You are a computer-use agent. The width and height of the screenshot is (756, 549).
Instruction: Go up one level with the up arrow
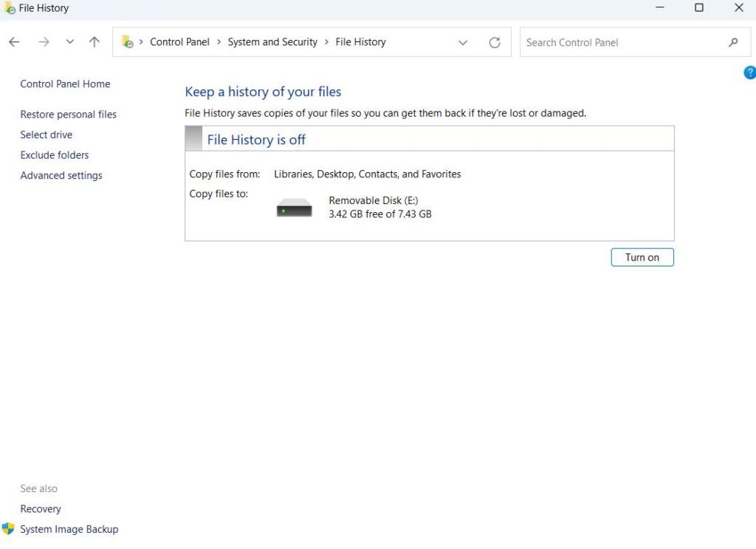(94, 42)
